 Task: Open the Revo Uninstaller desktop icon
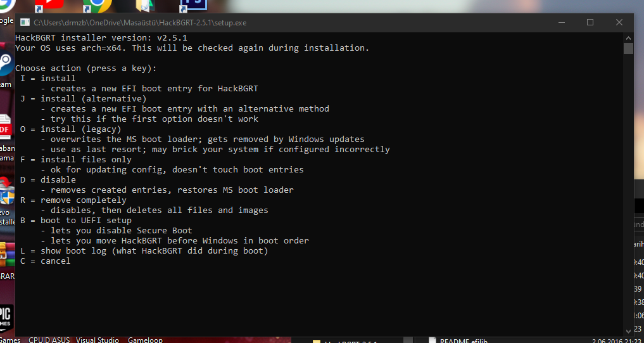7,193
